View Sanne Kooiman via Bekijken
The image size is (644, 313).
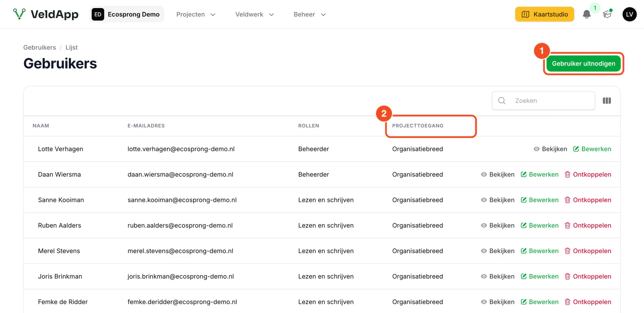(497, 200)
